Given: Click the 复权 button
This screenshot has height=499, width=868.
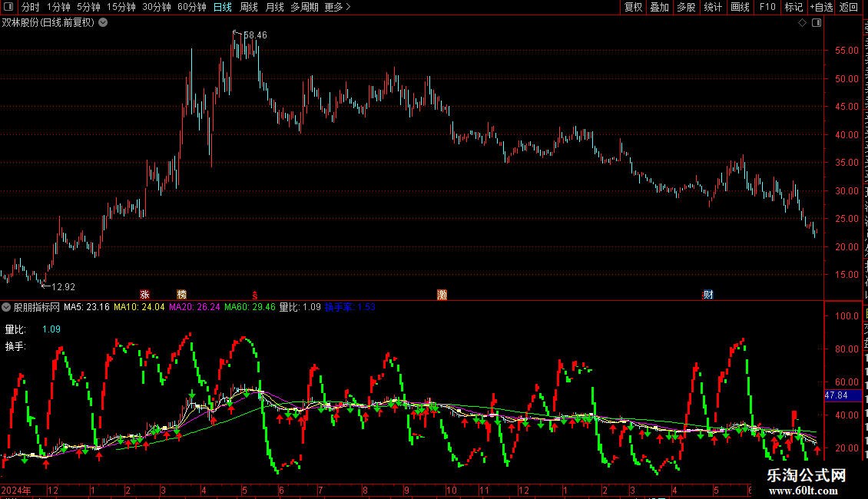Looking at the screenshot, I should [x=633, y=7].
